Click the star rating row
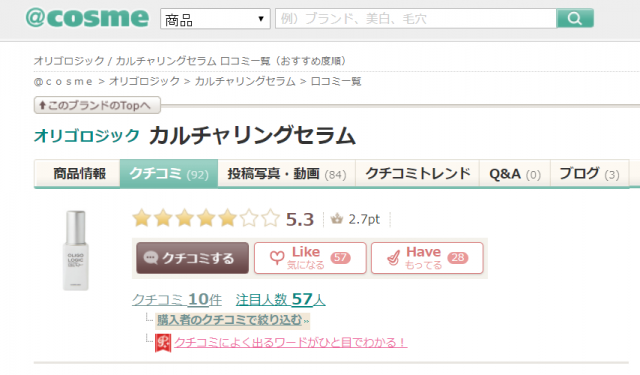The image size is (640, 375). [x=206, y=218]
